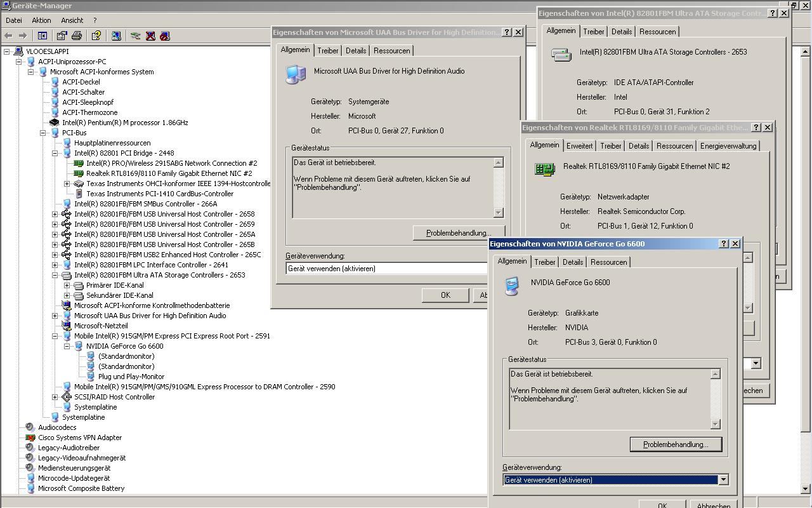Click the uninstall device toolbar icon
812x508 pixels.
click(x=150, y=36)
